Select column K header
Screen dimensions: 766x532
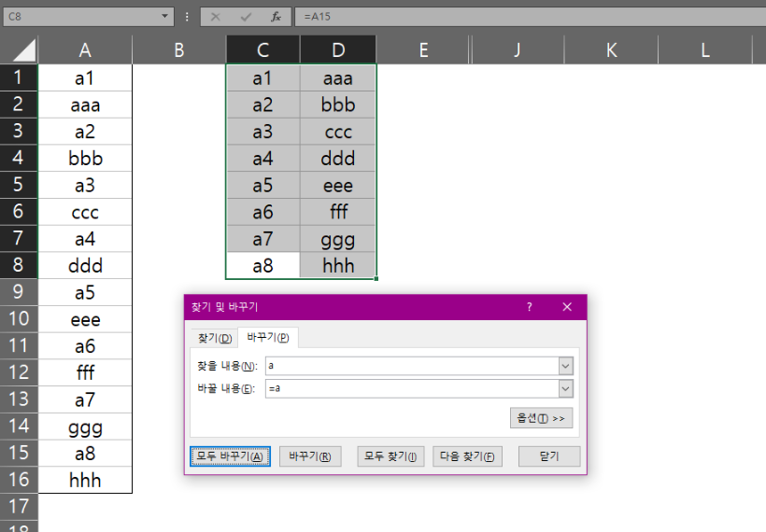pos(611,49)
